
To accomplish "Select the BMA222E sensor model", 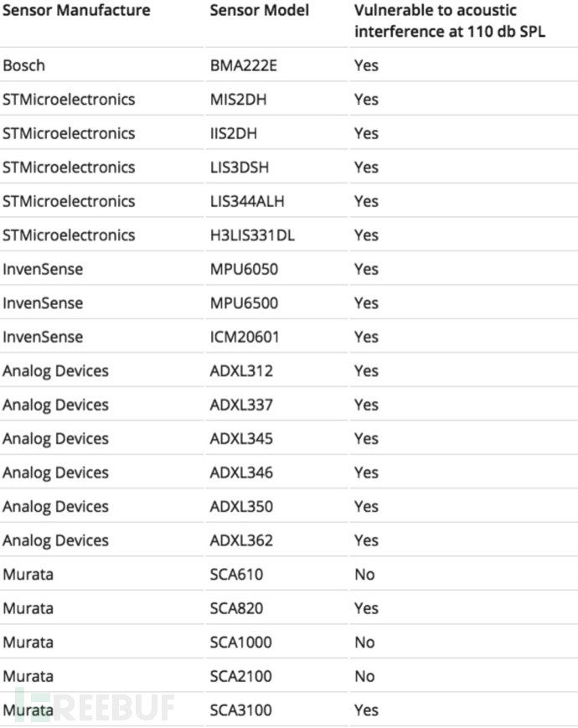I will (x=244, y=65).
